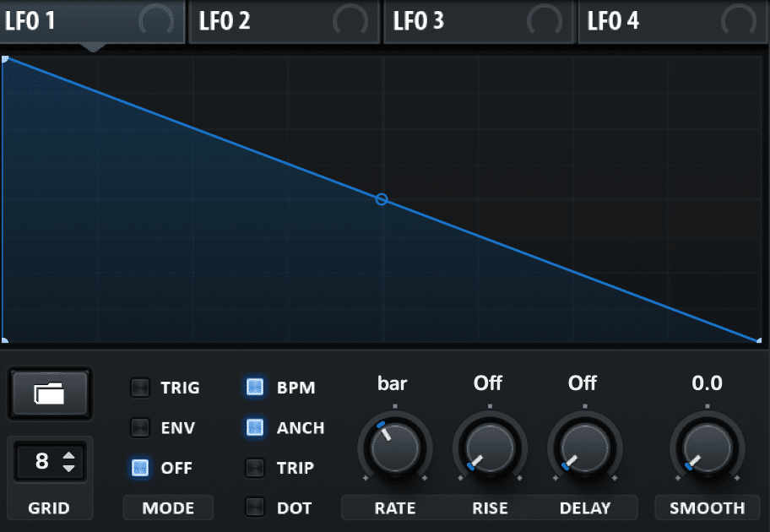The image size is (770, 532).
Task: Disable BPM sync
Action: (x=255, y=388)
